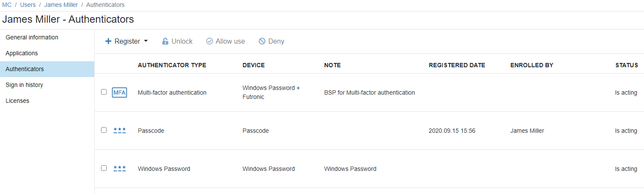Image resolution: width=644 pixels, height=194 pixels.
Task: Click the asterisks icon in Windows Password row
Action: coord(119,169)
